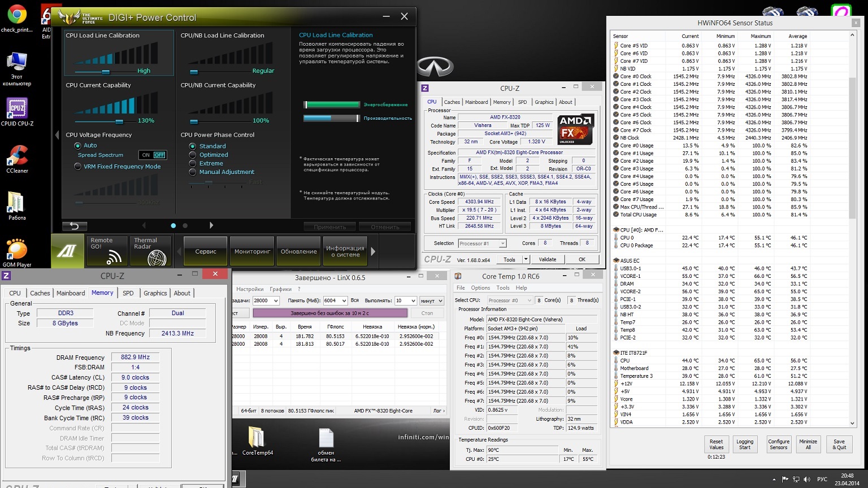Screen dimensions: 868x488
Task: Click the AMD FX logo in CPU-Z
Action: [575, 130]
